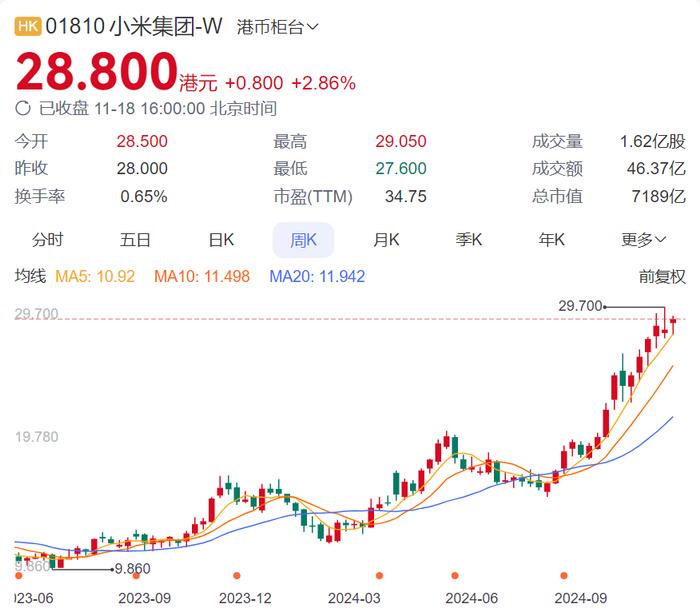Switch to the 分时 tab
Viewport: 700px width, 616px height.
[x=47, y=240]
